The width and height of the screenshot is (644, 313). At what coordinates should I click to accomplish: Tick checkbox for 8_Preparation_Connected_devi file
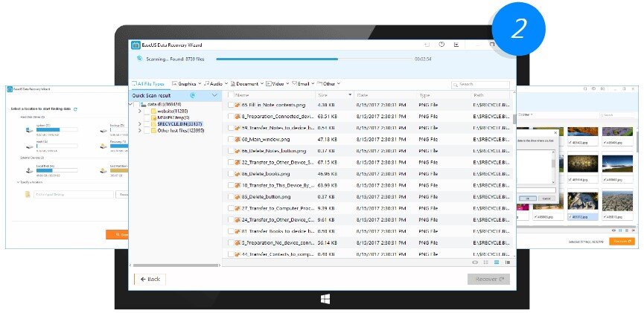click(x=231, y=117)
